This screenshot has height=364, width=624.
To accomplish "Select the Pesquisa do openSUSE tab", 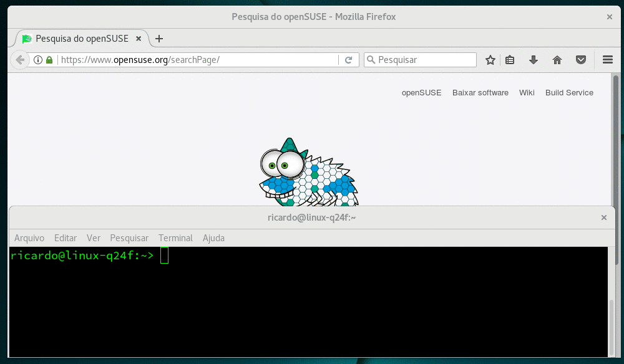I will pyautogui.click(x=82, y=39).
